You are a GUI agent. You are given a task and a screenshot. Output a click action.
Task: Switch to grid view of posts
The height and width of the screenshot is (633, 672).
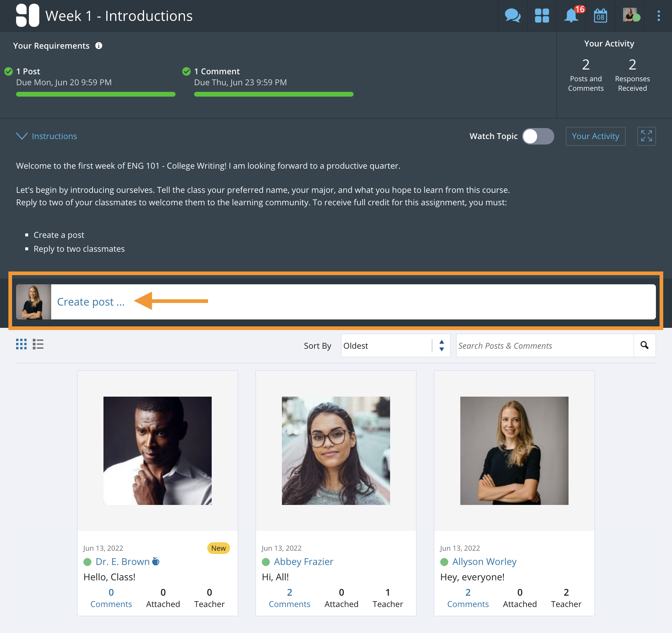[x=21, y=344]
